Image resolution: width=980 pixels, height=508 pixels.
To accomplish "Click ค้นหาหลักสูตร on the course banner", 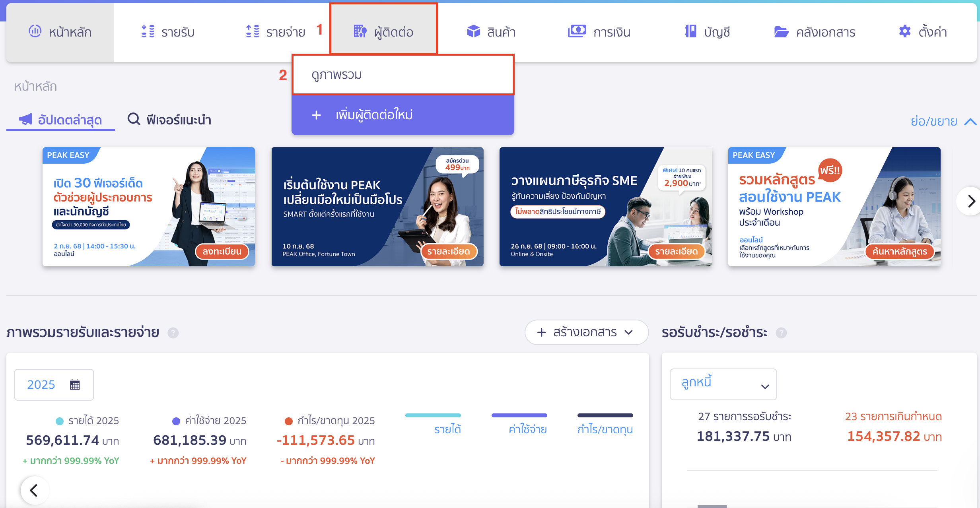I will 900,251.
